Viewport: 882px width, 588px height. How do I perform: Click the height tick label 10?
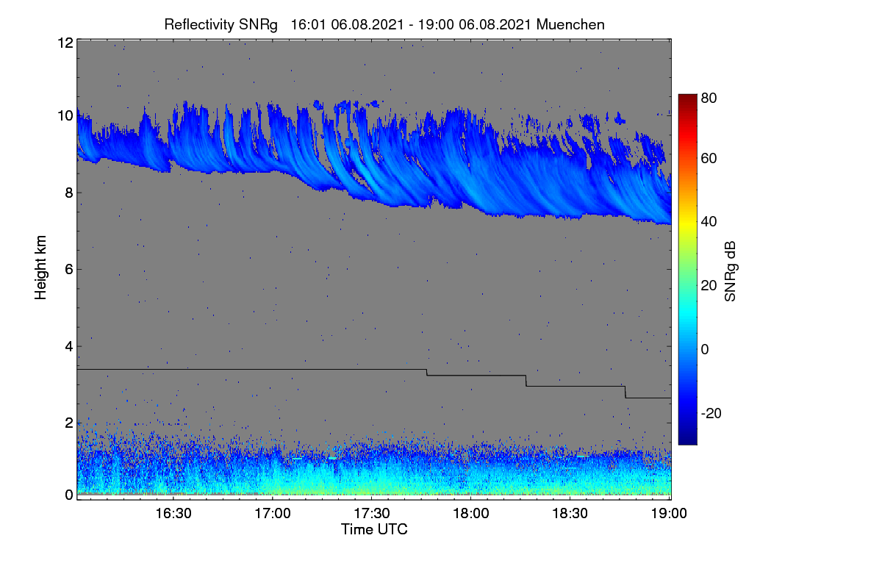point(65,115)
